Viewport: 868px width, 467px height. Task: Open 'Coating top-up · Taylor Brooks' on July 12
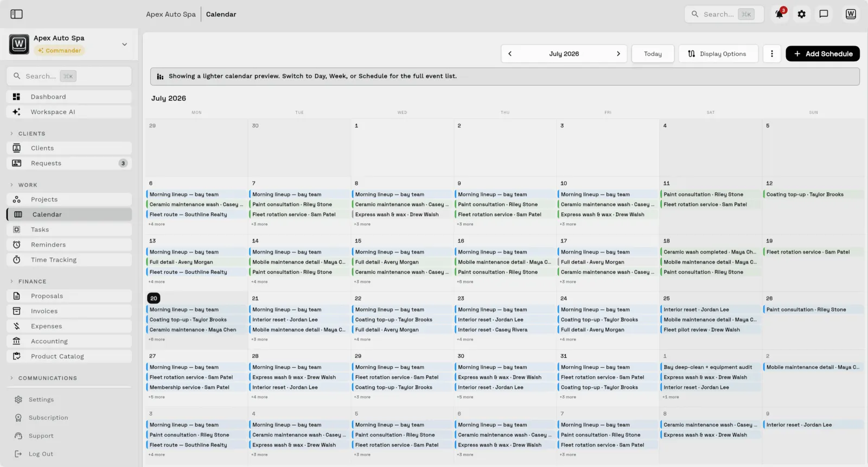click(813, 194)
